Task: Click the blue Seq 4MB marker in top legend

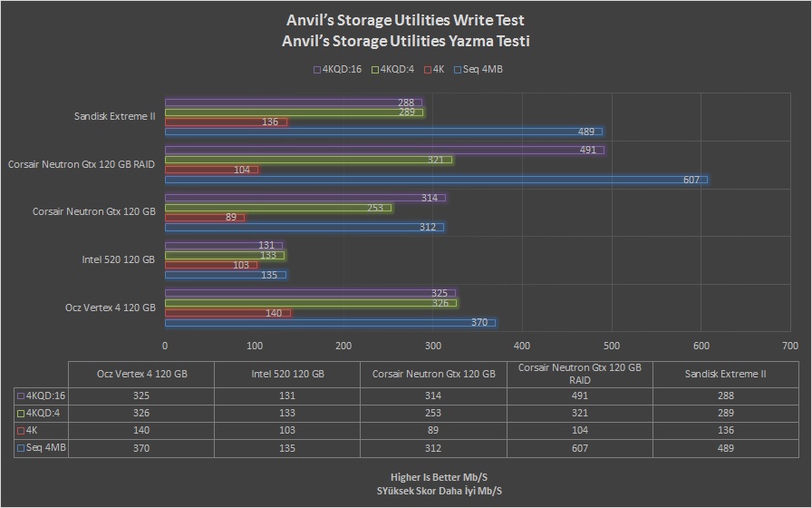Action: (x=459, y=69)
